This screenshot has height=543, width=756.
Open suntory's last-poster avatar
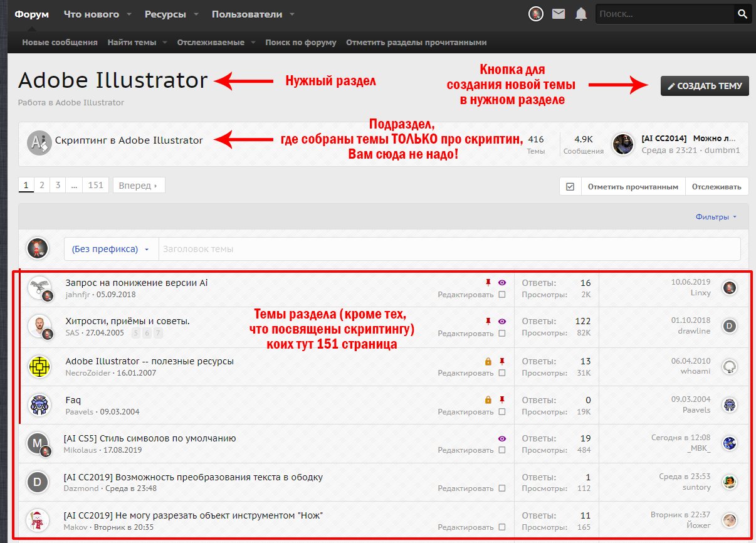pos(729,482)
